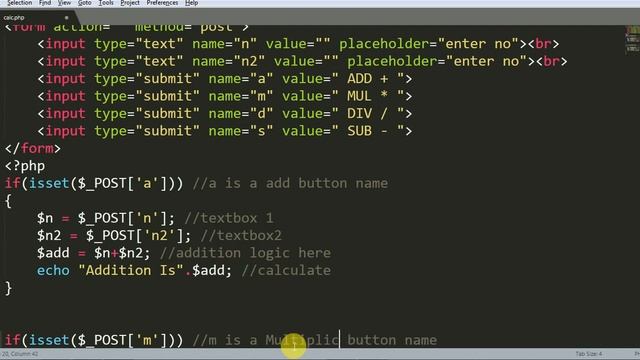
Task: Click the minimap code preview
Action: [x=633, y=41]
